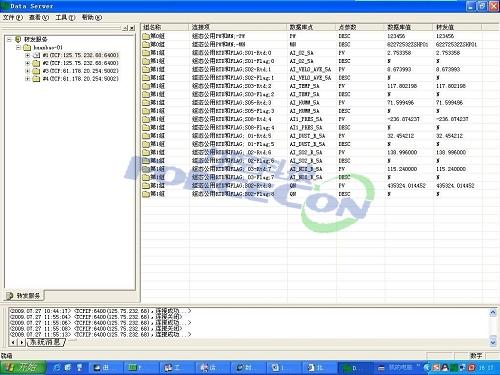Viewport: 500px width, 375px height.
Task: Open the 帮助(H) menu
Action: click(92, 17)
